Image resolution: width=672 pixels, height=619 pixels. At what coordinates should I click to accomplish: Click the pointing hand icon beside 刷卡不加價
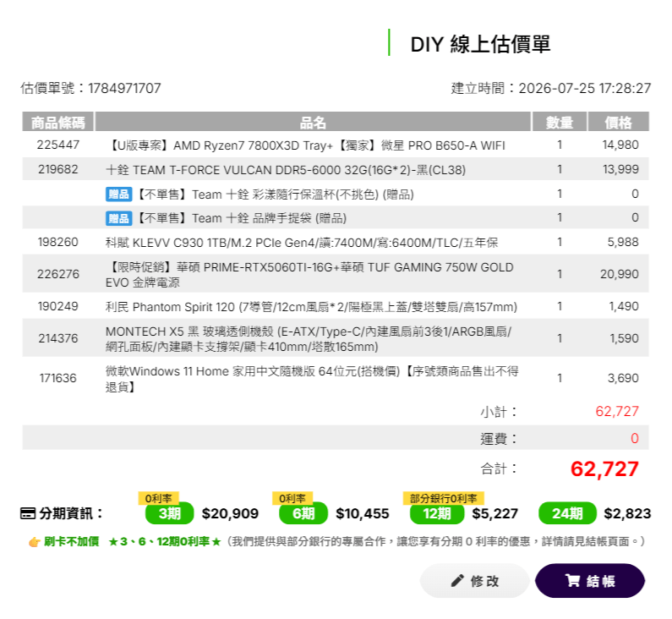point(34,542)
